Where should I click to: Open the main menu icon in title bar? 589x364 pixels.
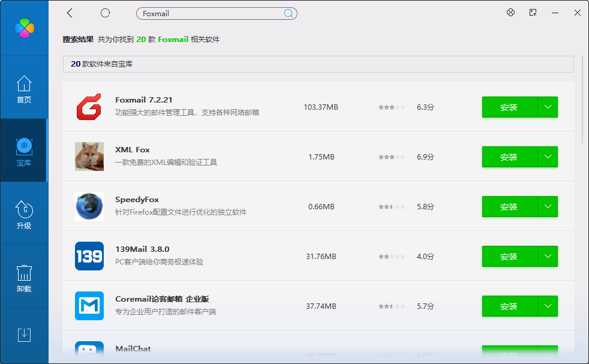pyautogui.click(x=533, y=13)
